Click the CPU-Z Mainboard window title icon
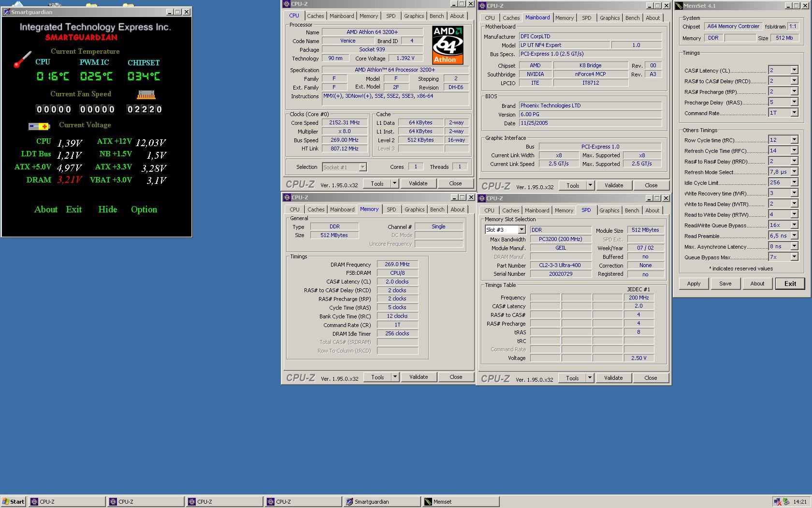 [x=482, y=6]
